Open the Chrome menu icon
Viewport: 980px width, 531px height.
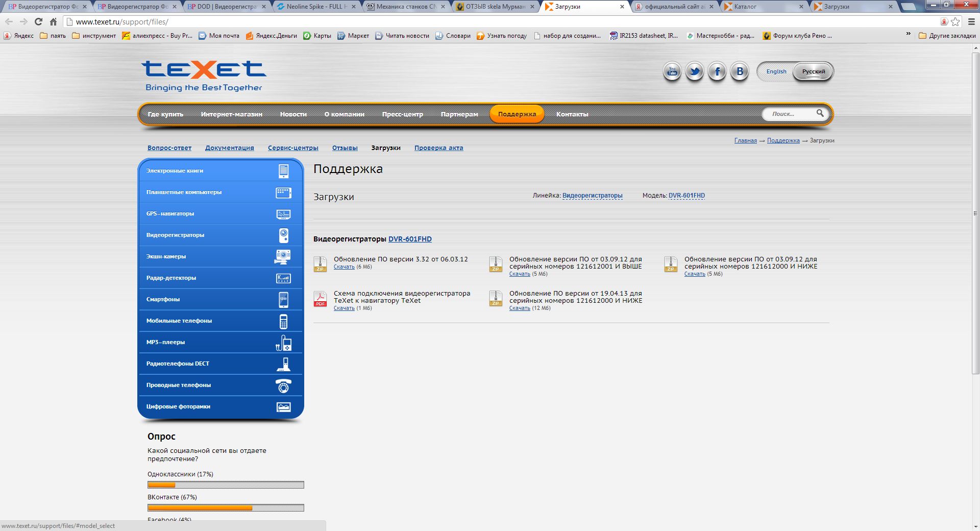point(971,21)
